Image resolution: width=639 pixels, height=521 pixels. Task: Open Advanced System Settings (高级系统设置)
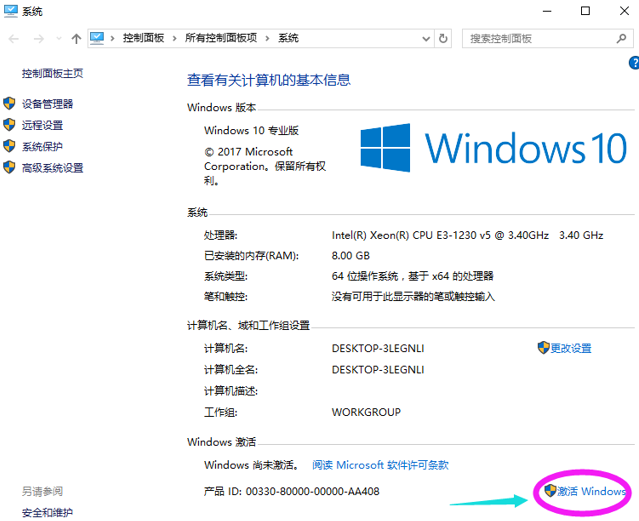point(52,168)
